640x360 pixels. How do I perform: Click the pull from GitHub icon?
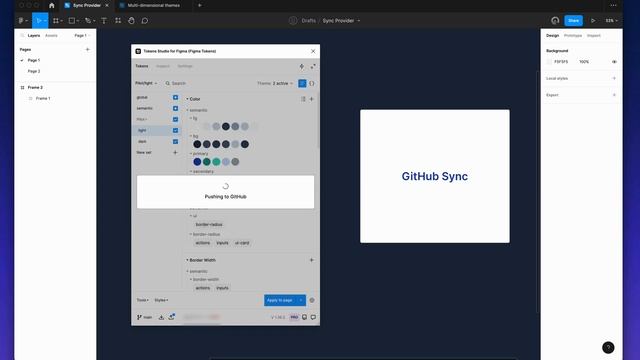(161, 317)
